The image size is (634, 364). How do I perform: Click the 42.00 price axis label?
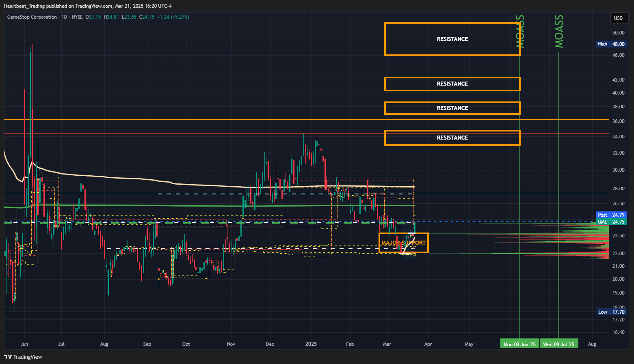click(618, 80)
